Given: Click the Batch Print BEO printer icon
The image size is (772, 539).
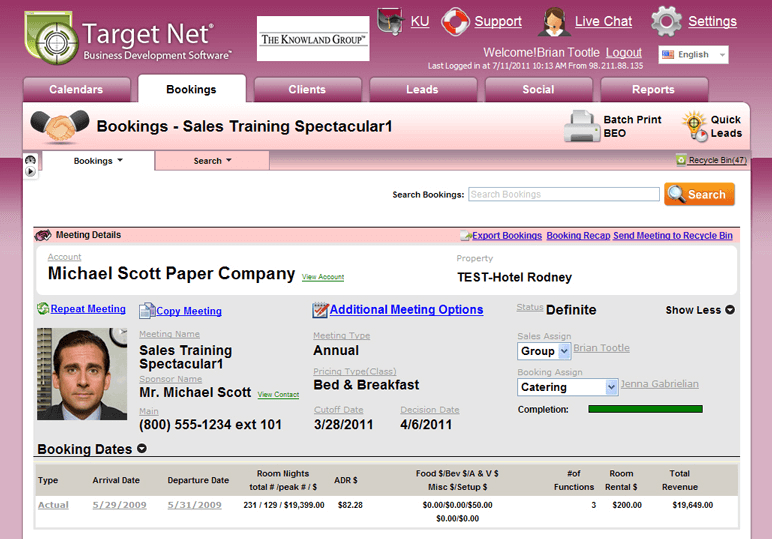Looking at the screenshot, I should click(581, 127).
